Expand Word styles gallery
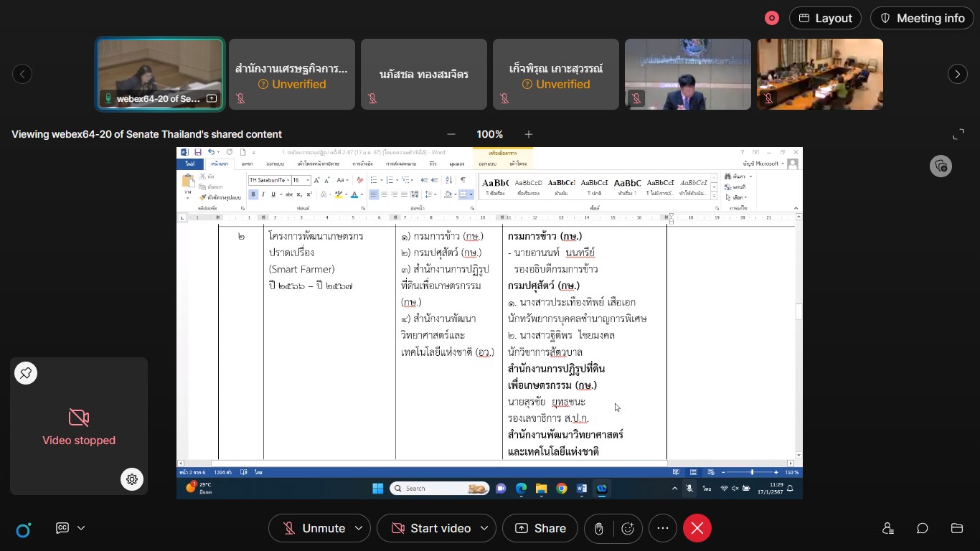Image resolution: width=980 pixels, height=551 pixels. click(714, 196)
